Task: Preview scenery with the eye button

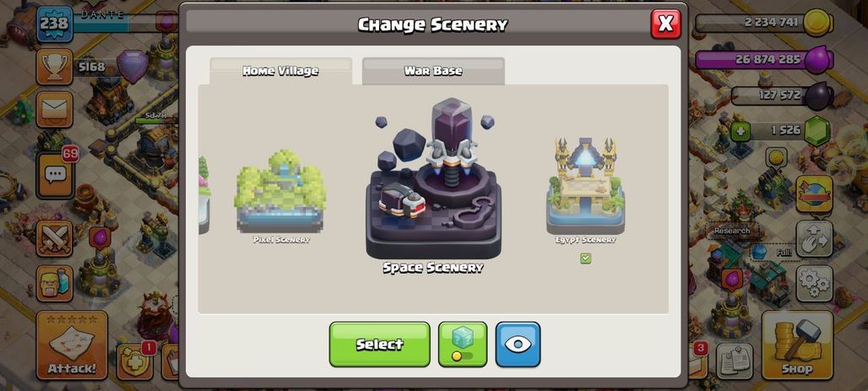Action: 518,344
